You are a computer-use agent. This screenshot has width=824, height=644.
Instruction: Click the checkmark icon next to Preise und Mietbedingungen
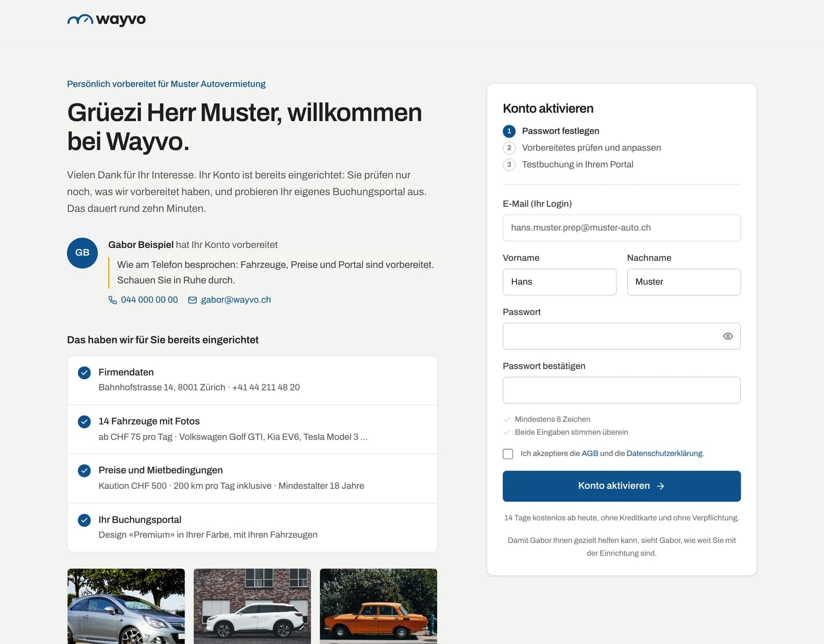[x=84, y=470]
